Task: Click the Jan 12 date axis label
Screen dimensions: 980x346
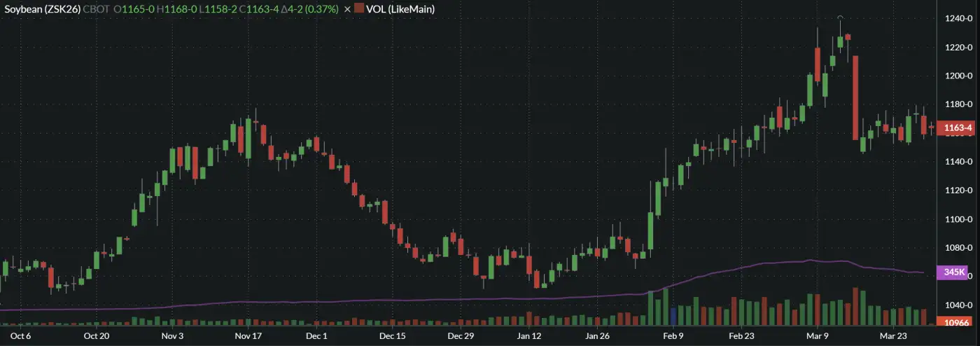Action: pos(530,336)
